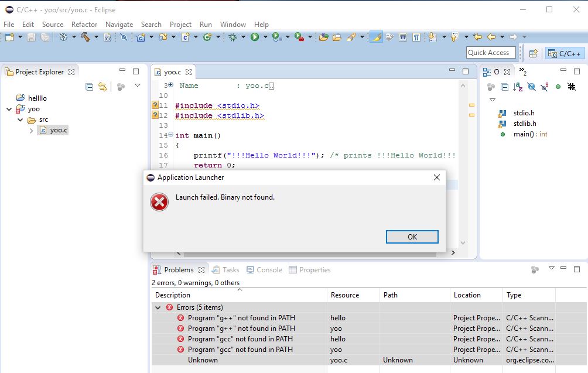Click the Open Task folder icon

337,37
